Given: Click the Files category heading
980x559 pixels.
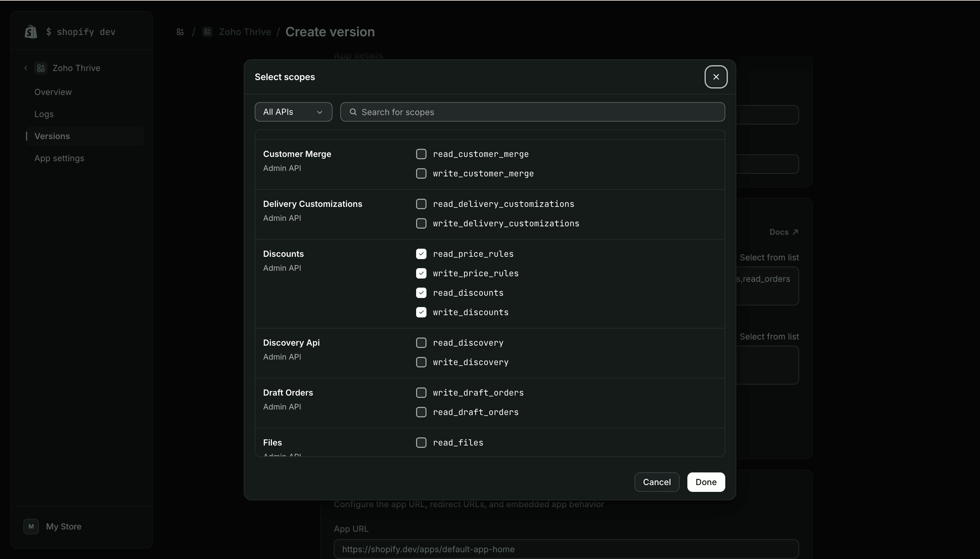Looking at the screenshot, I should click(x=273, y=443).
